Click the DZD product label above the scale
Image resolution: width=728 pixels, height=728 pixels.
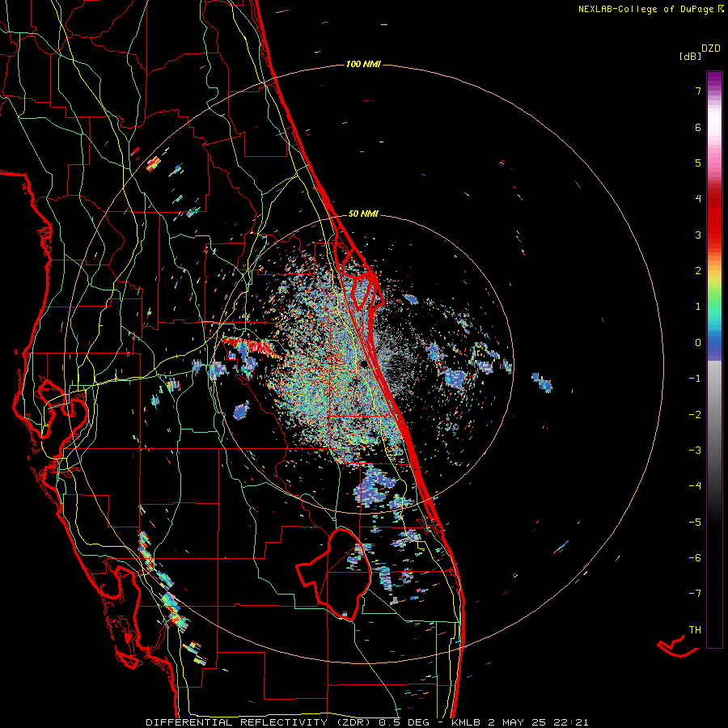711,49
